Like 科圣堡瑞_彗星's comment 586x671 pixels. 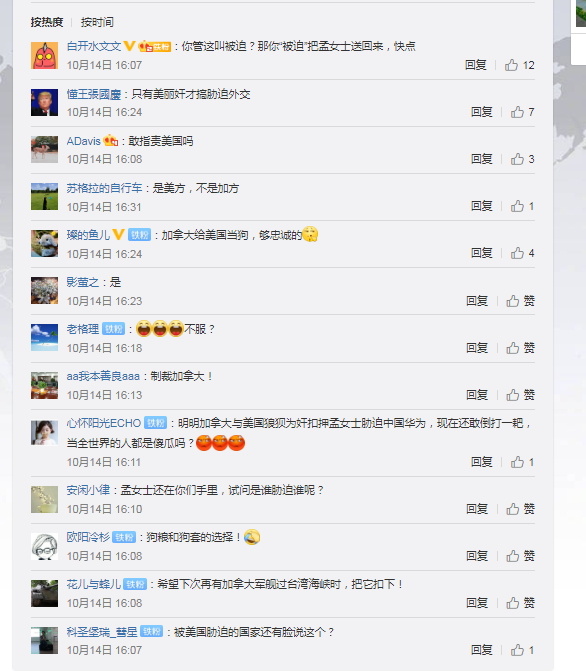522,650
